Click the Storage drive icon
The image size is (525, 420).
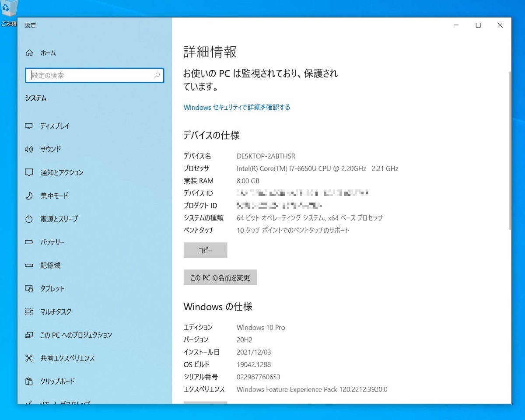29,265
